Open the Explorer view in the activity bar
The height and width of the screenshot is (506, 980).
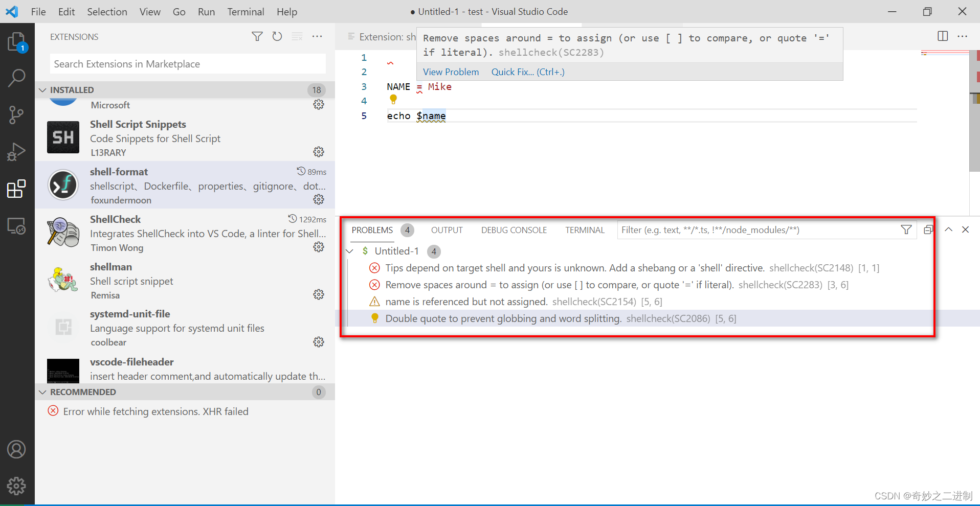click(17, 42)
